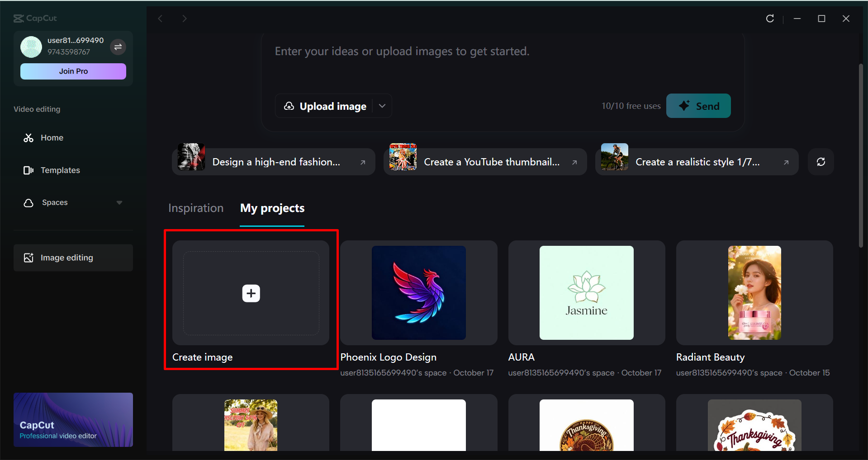Viewport: 868px width, 460px height.
Task: Open arrow on the YouTube thumbnail suggestion
Action: click(574, 162)
